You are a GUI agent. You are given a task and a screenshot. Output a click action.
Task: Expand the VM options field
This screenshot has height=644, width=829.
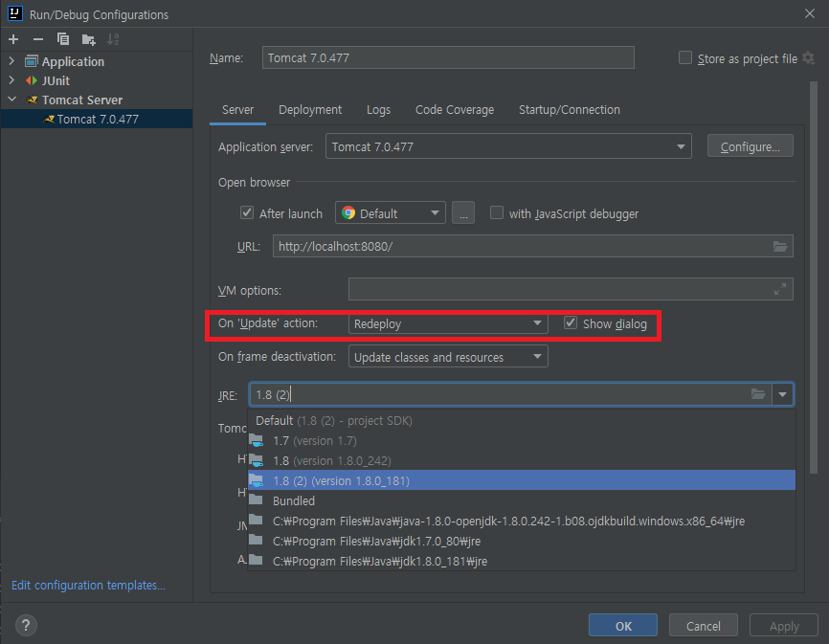[x=780, y=290]
